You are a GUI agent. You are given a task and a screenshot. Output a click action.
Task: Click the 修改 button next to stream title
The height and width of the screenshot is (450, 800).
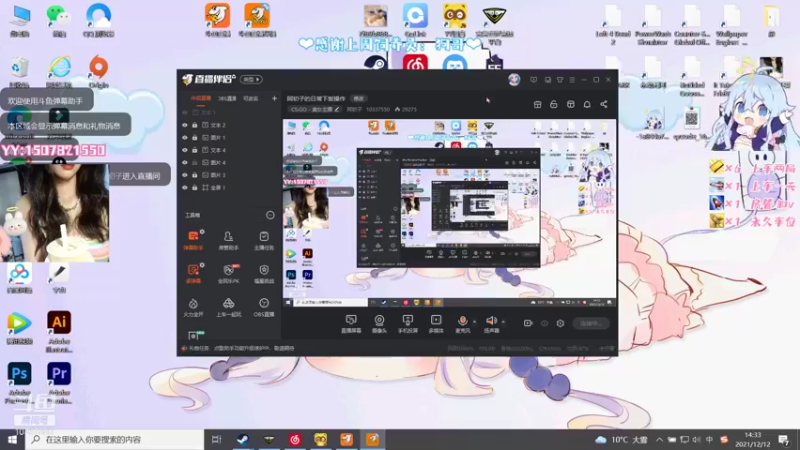click(359, 98)
